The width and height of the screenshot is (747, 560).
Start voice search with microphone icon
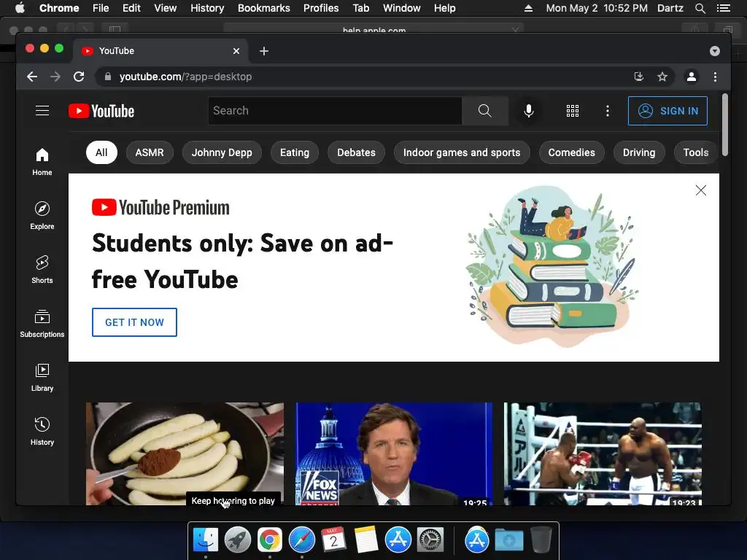tap(528, 111)
